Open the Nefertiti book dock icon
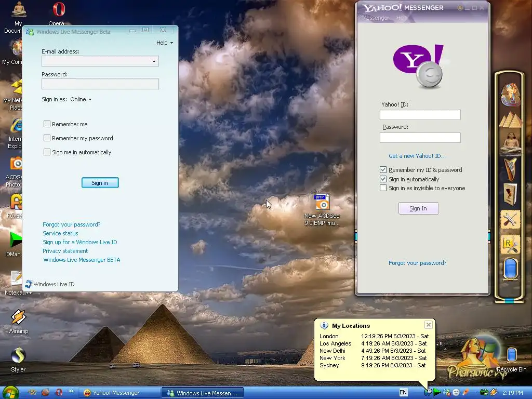This screenshot has height=399, width=532. coord(511,194)
